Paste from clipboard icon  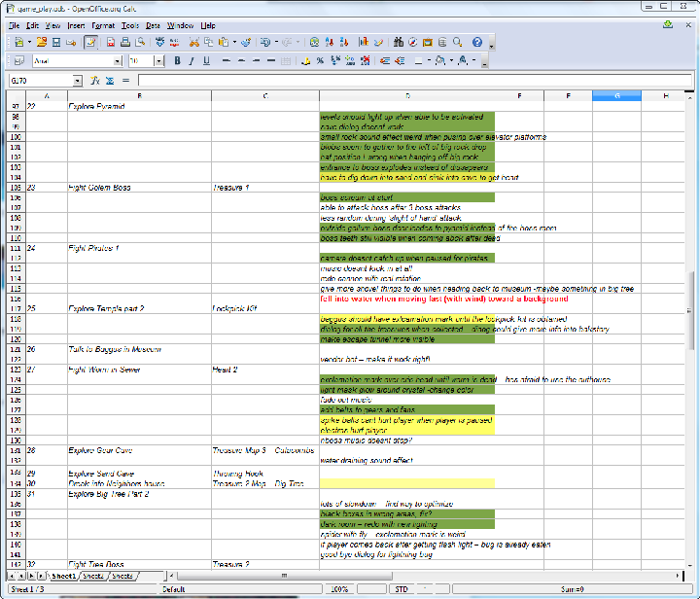tap(224, 42)
